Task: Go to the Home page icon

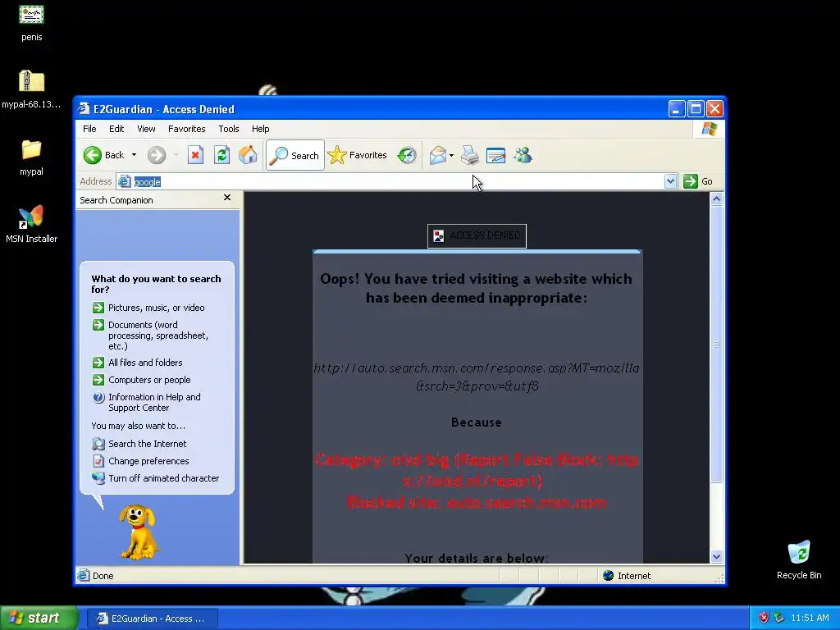Action: 248,155
